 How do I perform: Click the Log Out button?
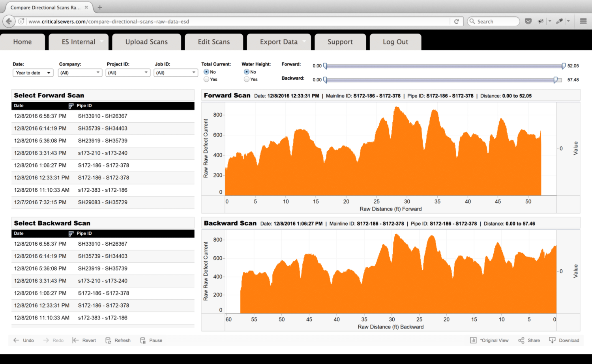pyautogui.click(x=395, y=42)
